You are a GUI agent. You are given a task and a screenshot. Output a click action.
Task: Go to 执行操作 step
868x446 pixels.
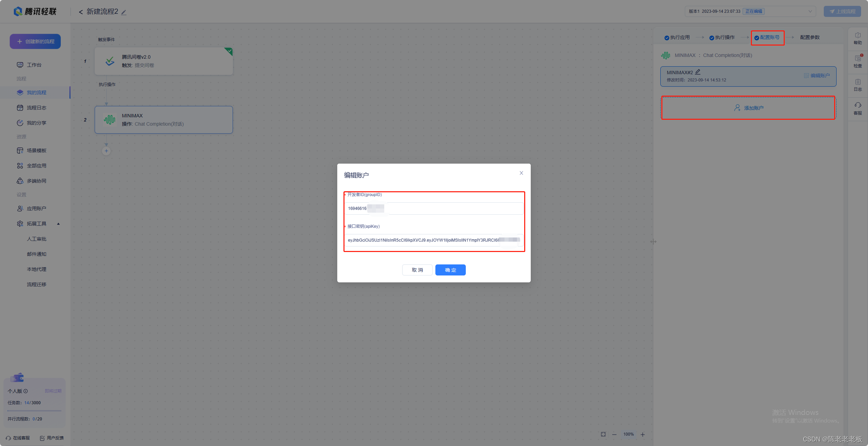click(x=722, y=37)
